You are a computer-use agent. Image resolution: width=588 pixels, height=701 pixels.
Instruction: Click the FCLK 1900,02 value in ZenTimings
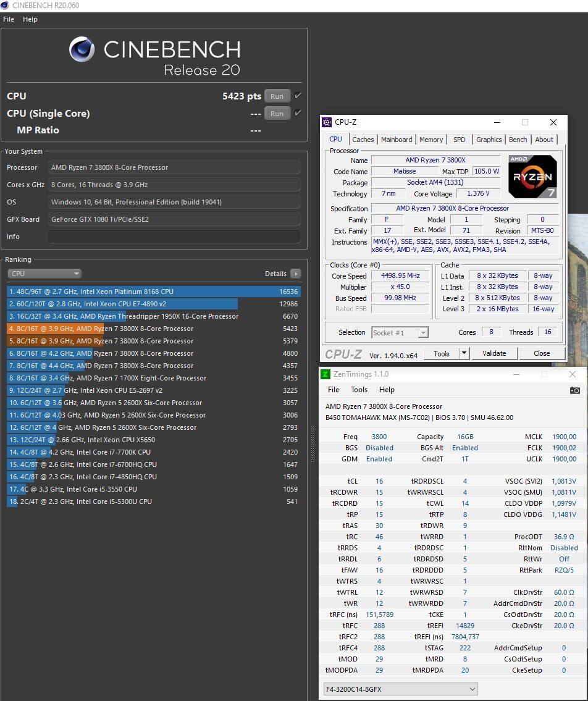click(x=564, y=448)
